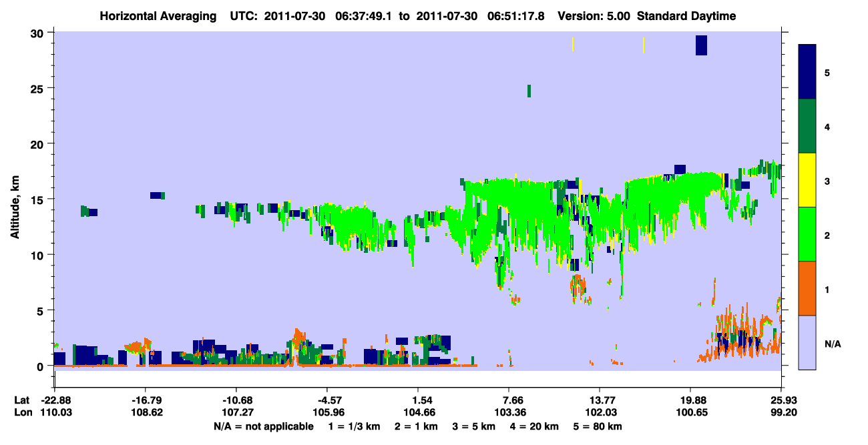Click longitude value 104.66

click(418, 412)
